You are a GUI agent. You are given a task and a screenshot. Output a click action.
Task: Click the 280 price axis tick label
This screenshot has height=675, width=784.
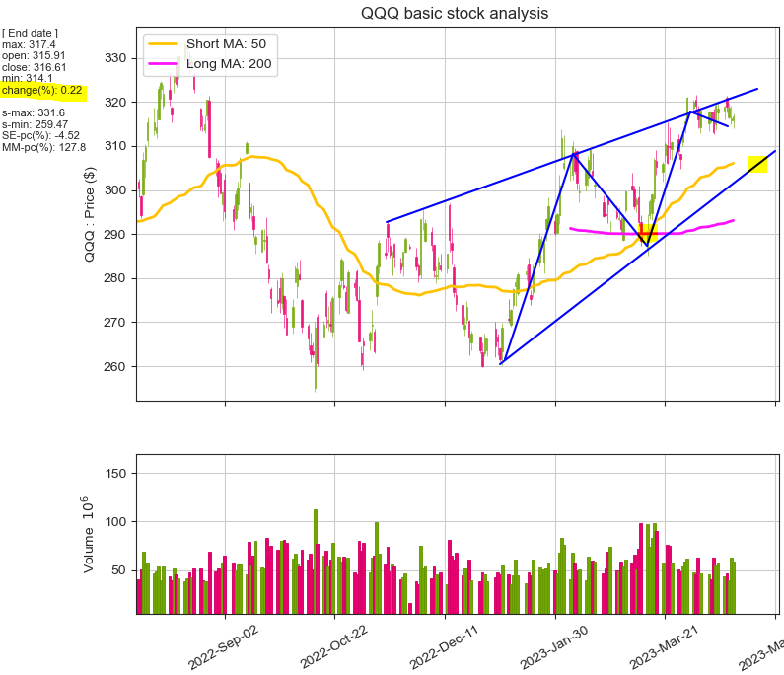pos(115,278)
